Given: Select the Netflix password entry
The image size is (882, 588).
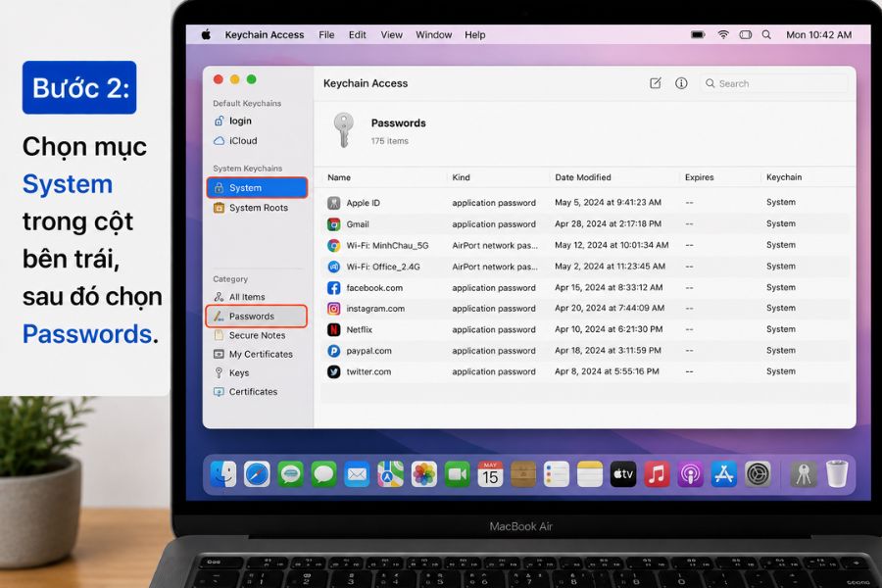Looking at the screenshot, I should click(x=585, y=329).
